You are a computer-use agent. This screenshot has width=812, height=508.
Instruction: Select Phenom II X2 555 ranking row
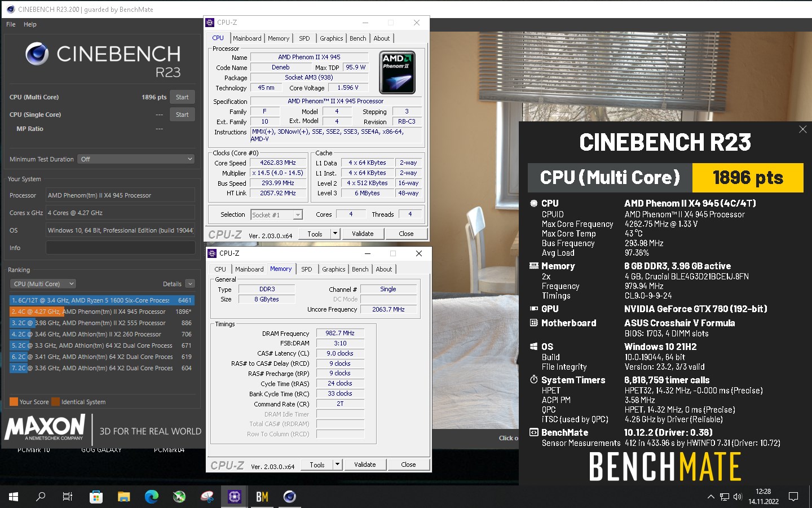(102, 323)
